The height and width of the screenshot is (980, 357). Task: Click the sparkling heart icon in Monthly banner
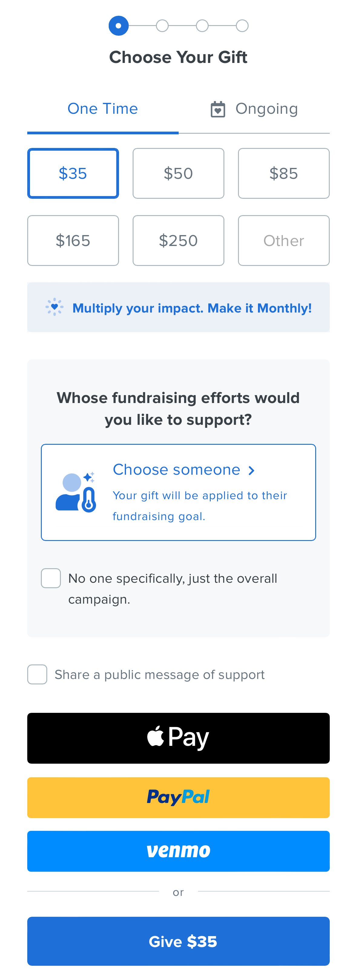pos(55,307)
